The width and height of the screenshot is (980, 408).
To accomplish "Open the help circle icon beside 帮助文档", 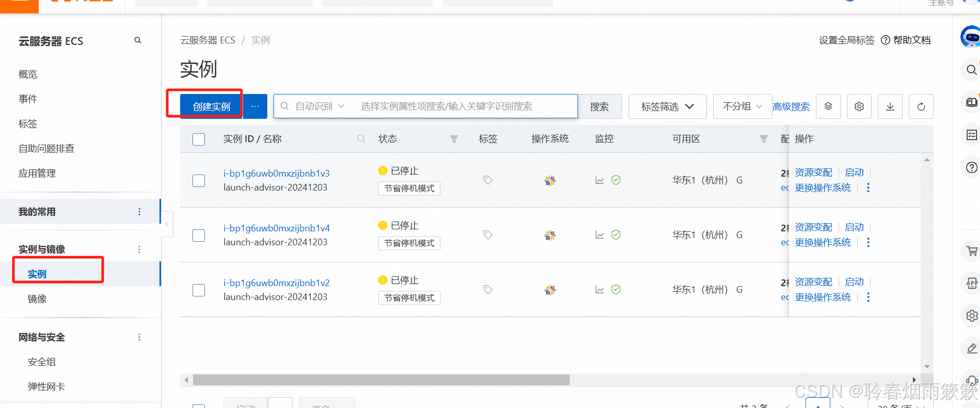I will coord(886,40).
